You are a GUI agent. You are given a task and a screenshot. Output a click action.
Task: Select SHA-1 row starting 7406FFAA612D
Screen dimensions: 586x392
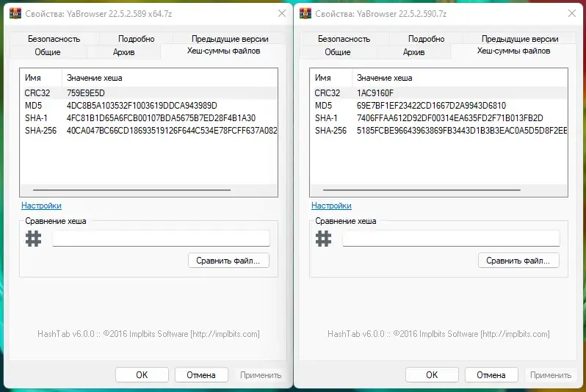pyautogui.click(x=438, y=118)
